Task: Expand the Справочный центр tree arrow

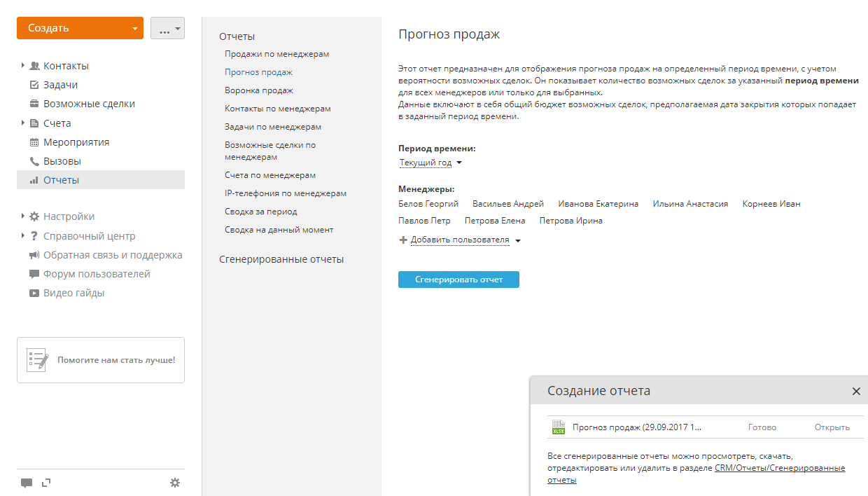Action: tap(23, 236)
